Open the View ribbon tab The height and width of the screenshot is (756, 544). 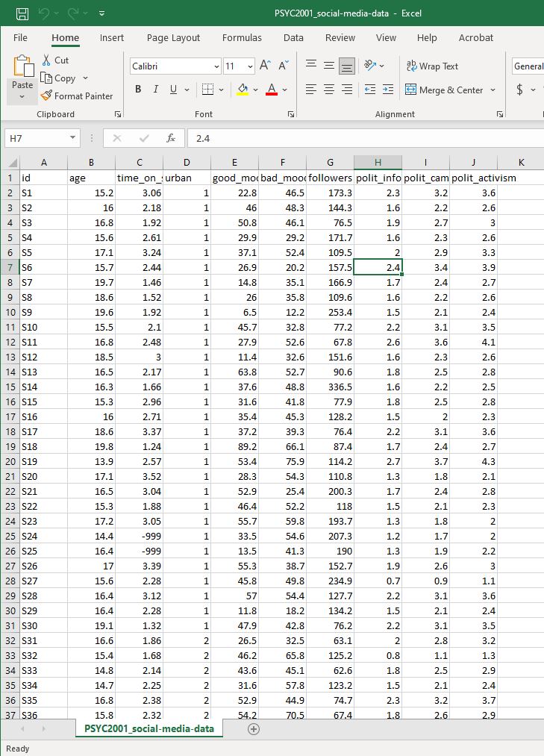[386, 37]
